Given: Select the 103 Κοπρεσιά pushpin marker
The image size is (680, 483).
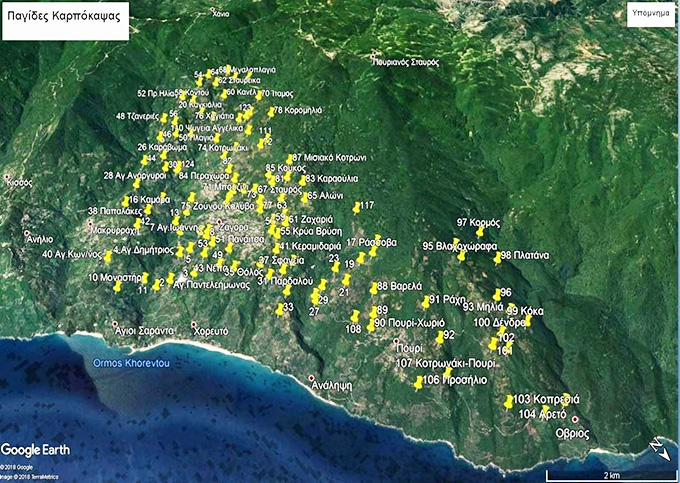Looking at the screenshot, I should pos(510,401).
